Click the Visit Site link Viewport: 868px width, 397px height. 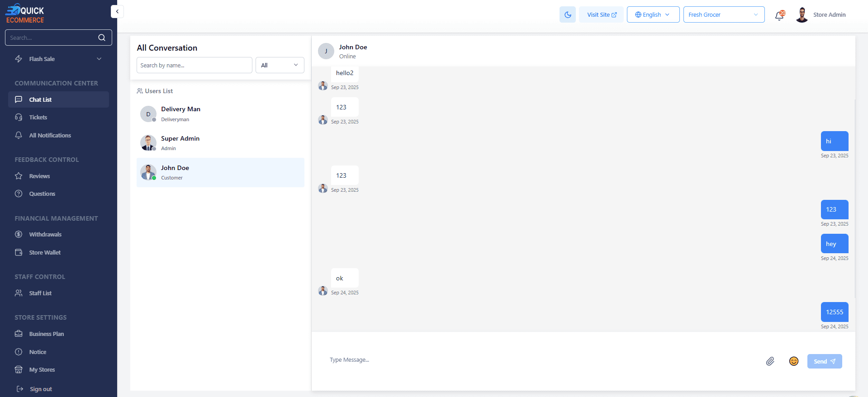coord(601,14)
